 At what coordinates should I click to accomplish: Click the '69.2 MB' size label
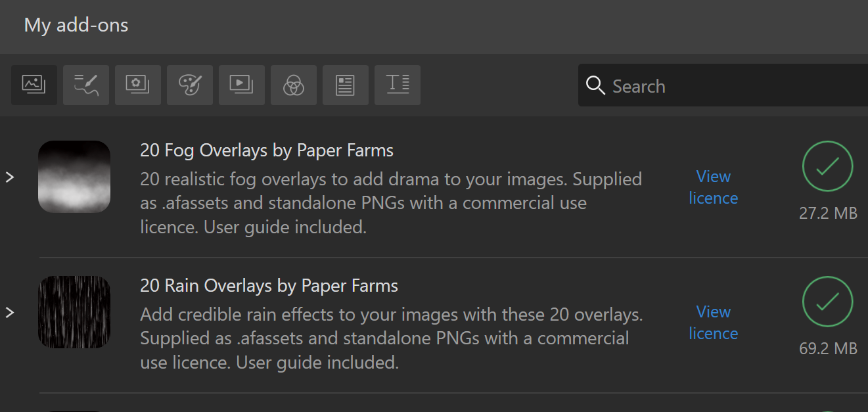click(828, 349)
